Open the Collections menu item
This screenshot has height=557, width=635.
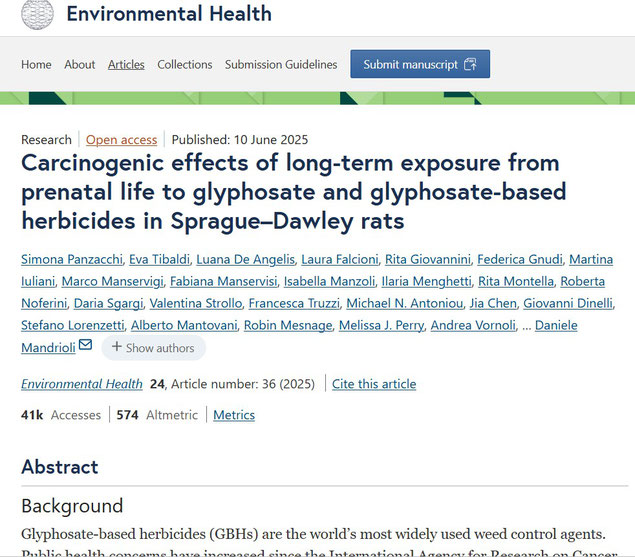[185, 64]
